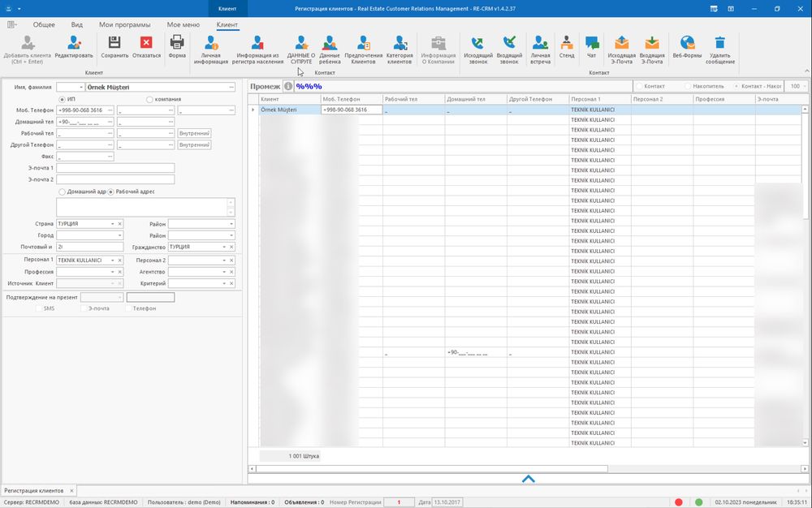Open Данные ребенка child data icon
Image resolution: width=812 pixels, height=508 pixels.
tap(330, 43)
